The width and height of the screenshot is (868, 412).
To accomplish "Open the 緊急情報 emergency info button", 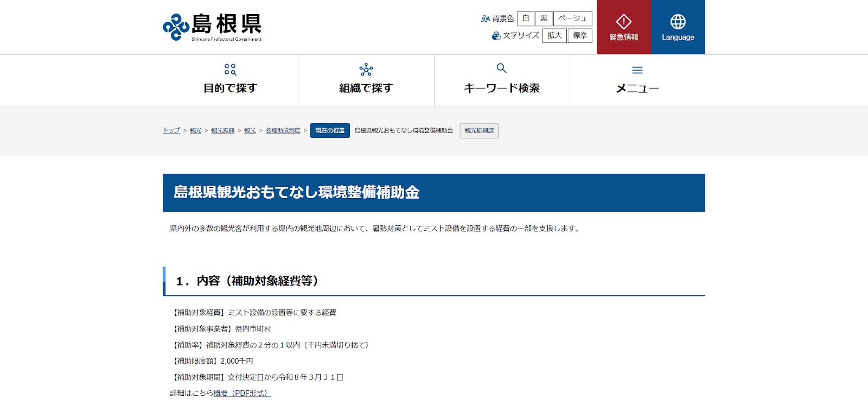I will point(624,27).
